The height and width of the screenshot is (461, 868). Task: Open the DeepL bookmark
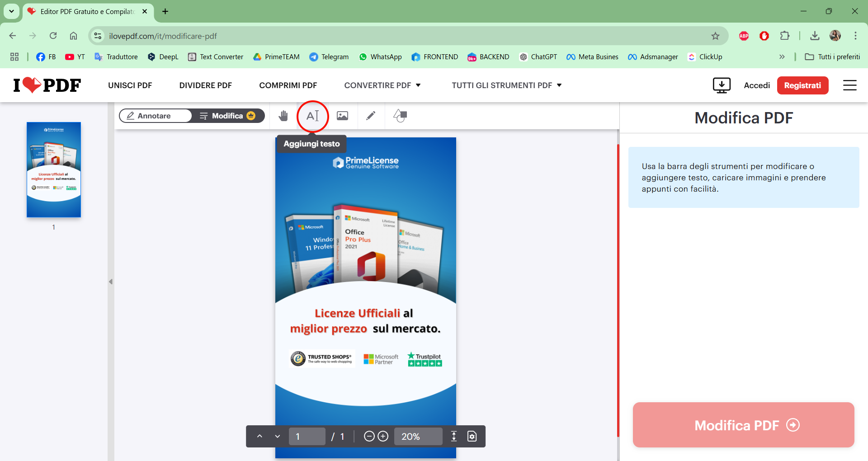point(163,57)
